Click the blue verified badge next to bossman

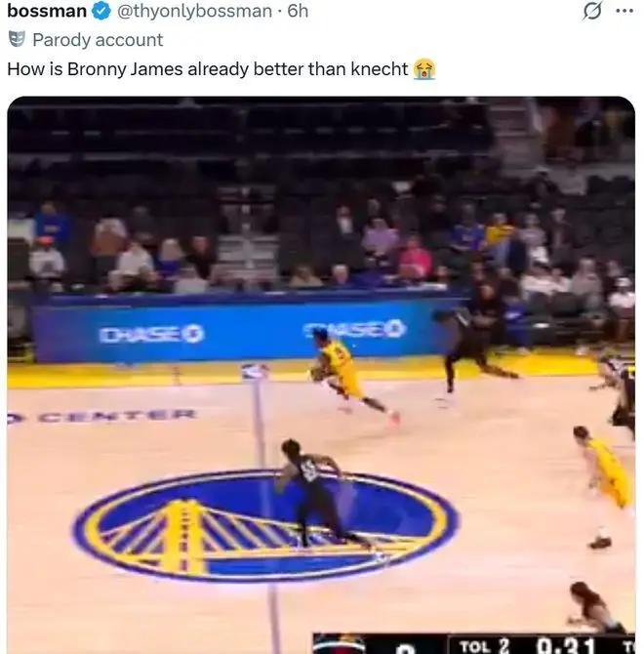pos(101,12)
